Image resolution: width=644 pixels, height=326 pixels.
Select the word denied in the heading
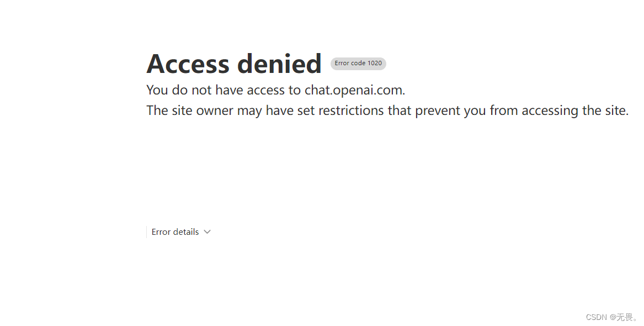point(280,63)
